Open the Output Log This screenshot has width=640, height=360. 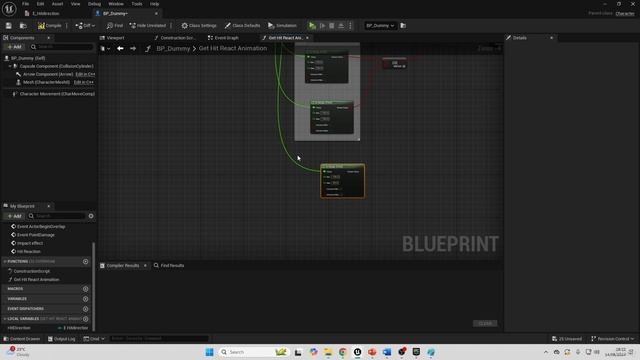62,339
